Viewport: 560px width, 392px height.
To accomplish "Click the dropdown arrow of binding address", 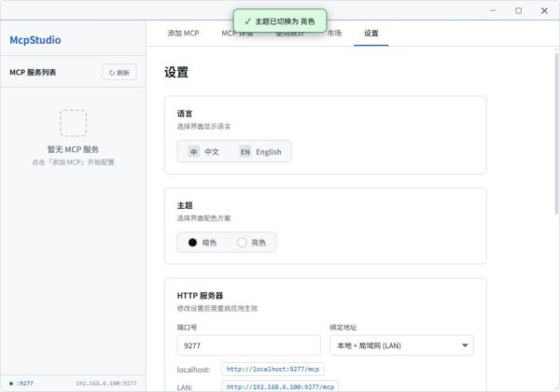I will 465,345.
